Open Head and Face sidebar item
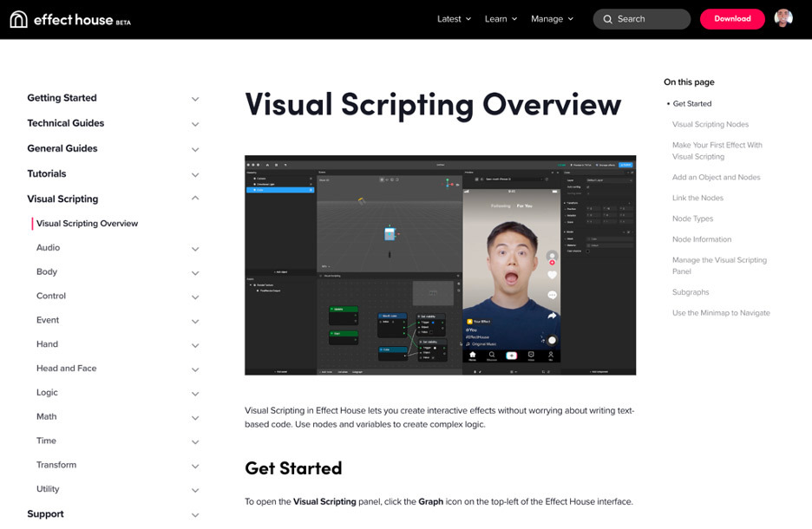Screen dimensions: 812x529 [x=66, y=369]
